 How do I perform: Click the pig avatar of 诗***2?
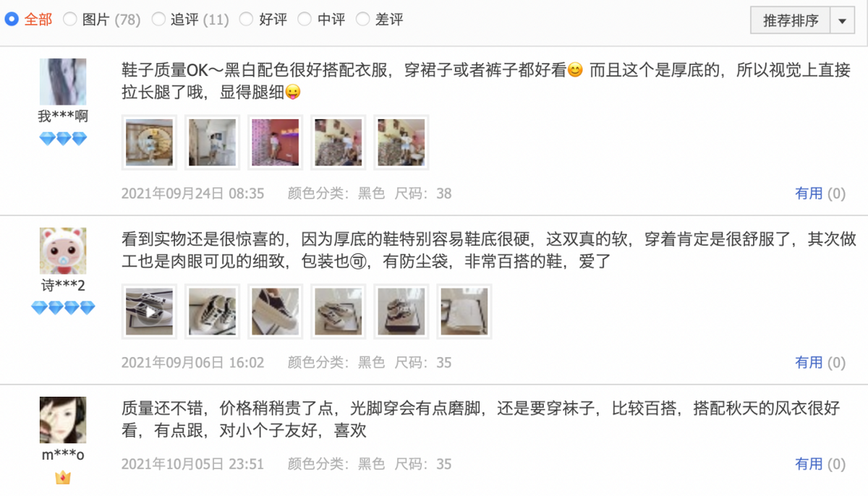[63, 251]
